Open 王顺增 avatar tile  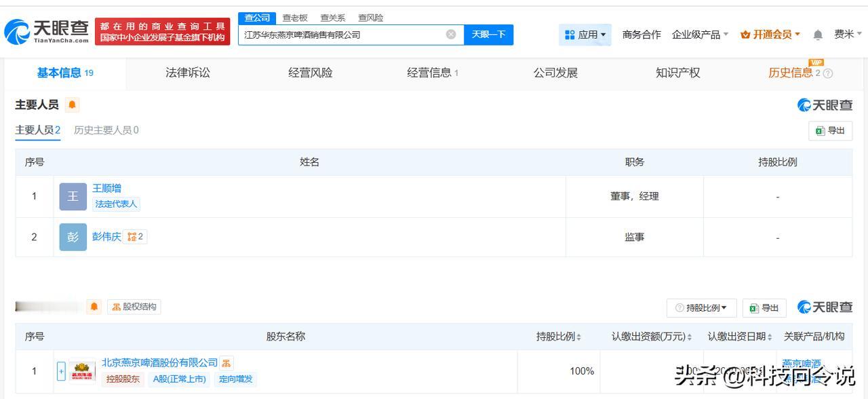point(73,196)
